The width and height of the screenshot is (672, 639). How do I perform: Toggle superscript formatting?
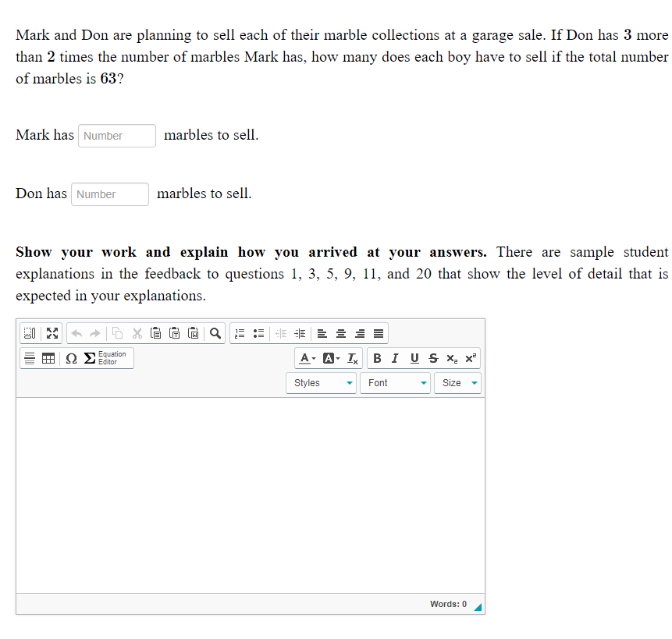click(x=471, y=358)
